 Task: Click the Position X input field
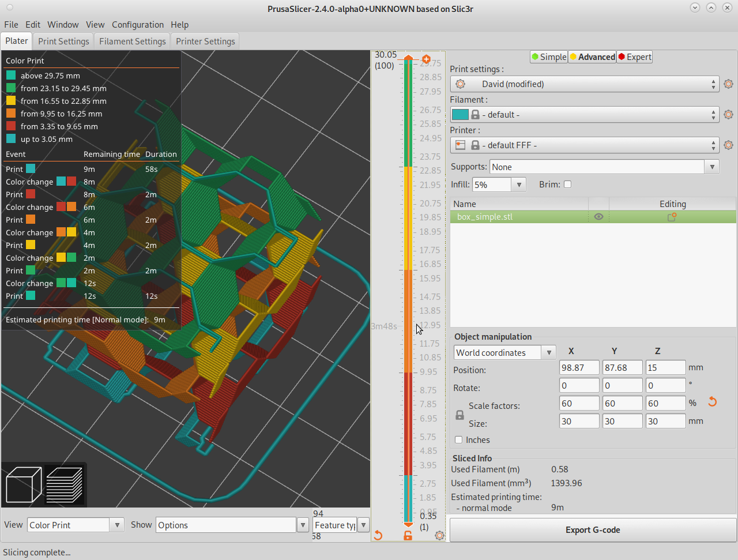point(579,367)
